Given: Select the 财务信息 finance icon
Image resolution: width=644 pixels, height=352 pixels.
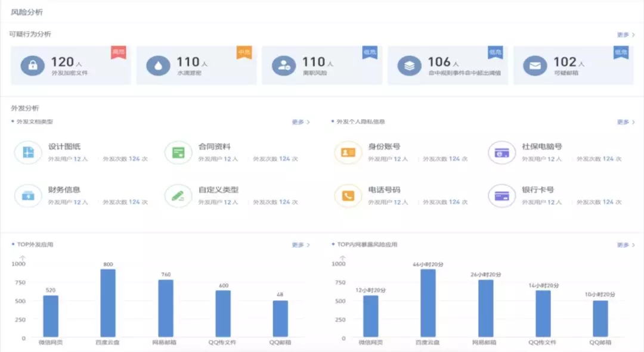Looking at the screenshot, I should tap(28, 195).
